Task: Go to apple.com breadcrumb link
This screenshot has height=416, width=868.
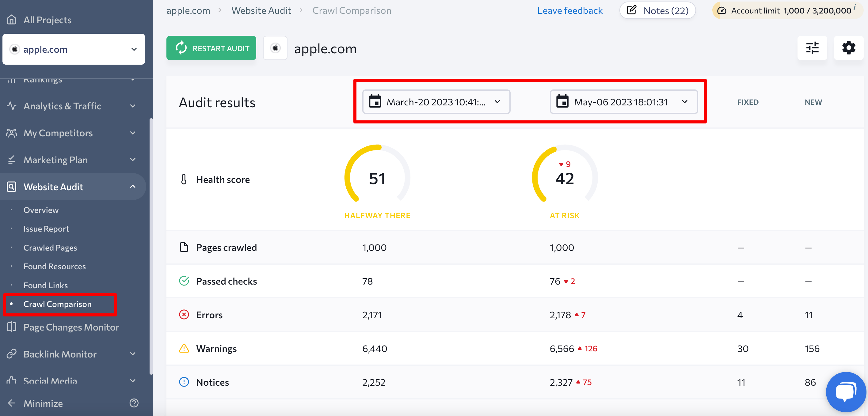Action: tap(188, 10)
